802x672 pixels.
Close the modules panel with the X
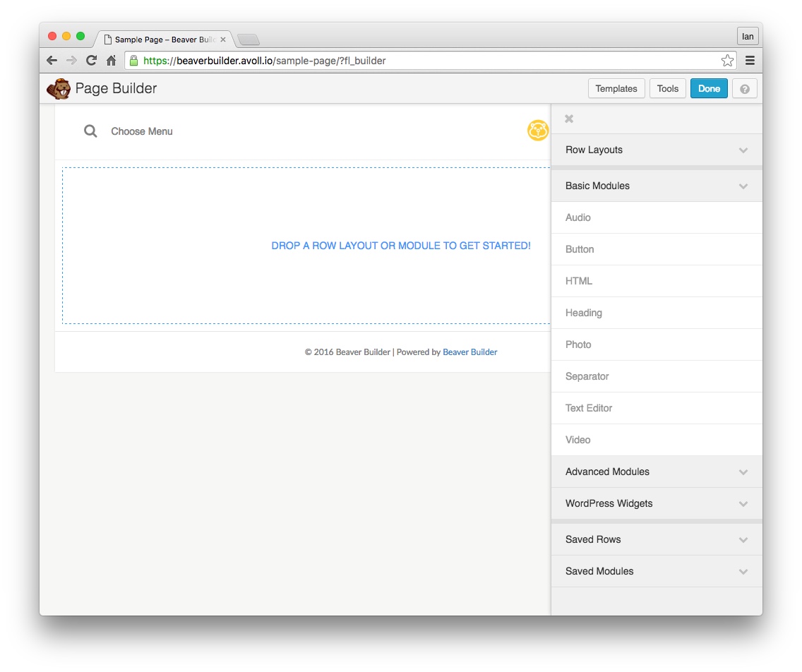569,119
